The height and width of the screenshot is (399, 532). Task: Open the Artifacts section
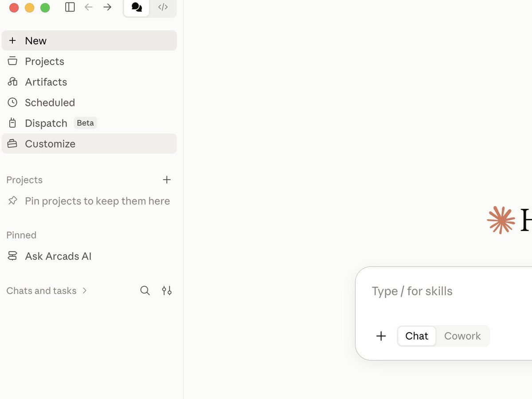click(89, 82)
